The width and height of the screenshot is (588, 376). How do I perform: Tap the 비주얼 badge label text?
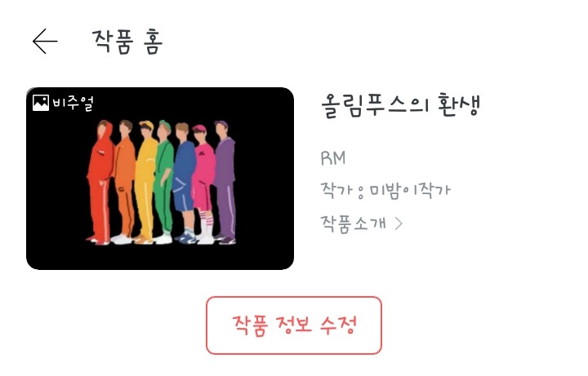click(x=73, y=103)
